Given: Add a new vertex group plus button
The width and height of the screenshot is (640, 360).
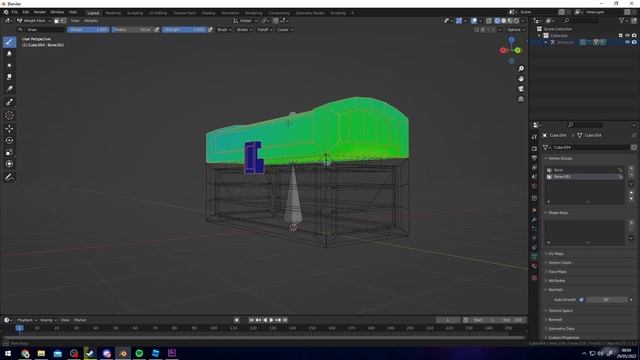Looking at the screenshot, I should [x=631, y=168].
